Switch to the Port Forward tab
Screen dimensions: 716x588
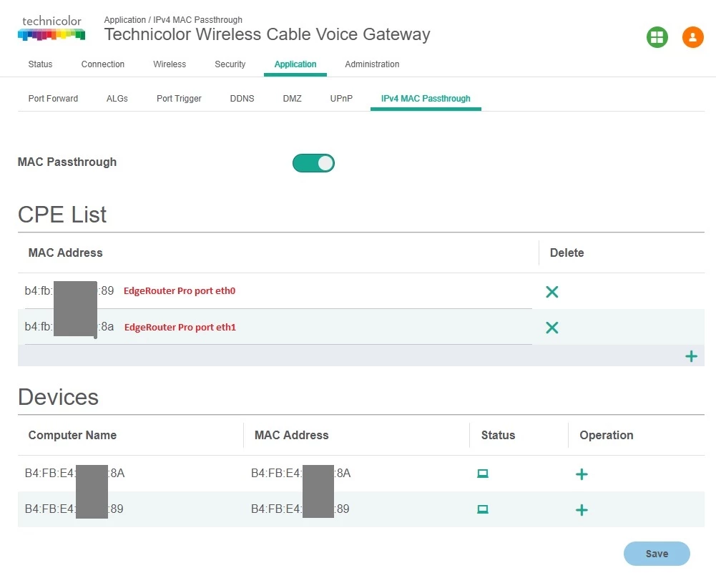[x=53, y=99]
